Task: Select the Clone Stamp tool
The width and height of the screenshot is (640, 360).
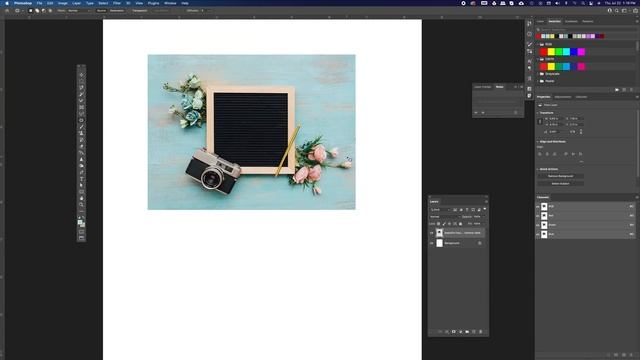Action: click(81, 133)
